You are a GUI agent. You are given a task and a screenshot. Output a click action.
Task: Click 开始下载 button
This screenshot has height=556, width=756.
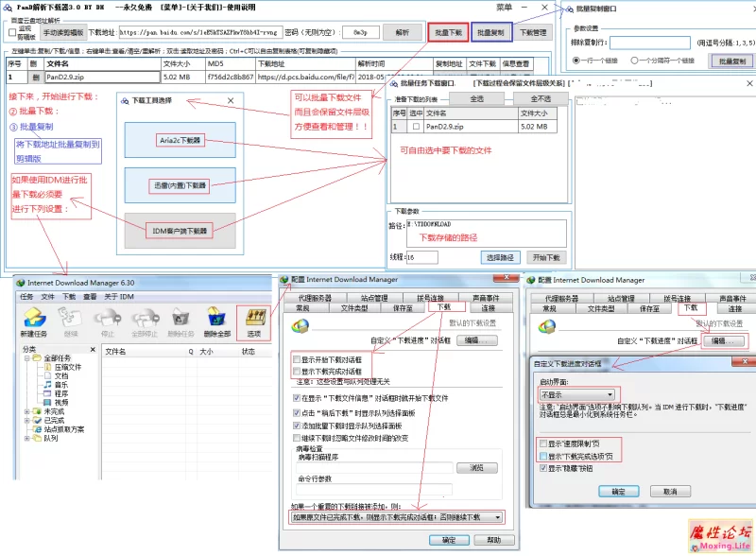click(x=546, y=258)
